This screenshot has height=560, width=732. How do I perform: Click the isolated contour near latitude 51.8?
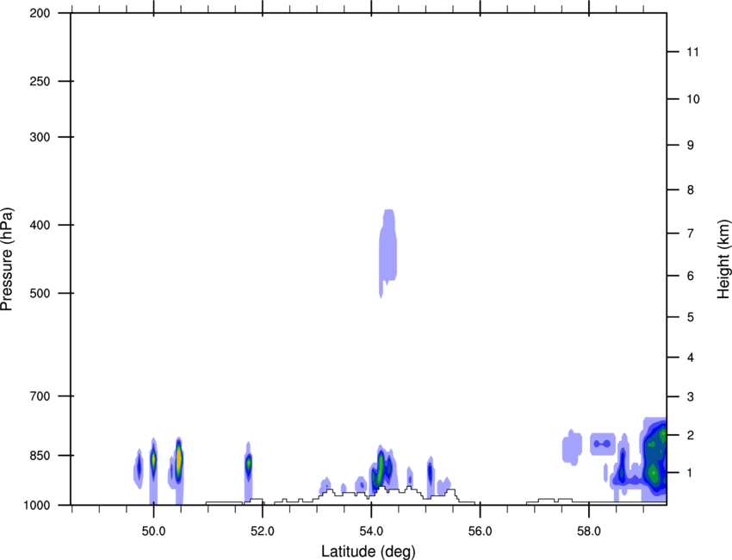coord(249,464)
